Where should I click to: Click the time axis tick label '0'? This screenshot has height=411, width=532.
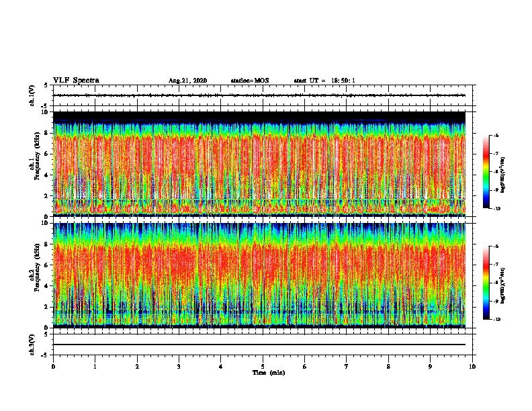[x=53, y=367]
